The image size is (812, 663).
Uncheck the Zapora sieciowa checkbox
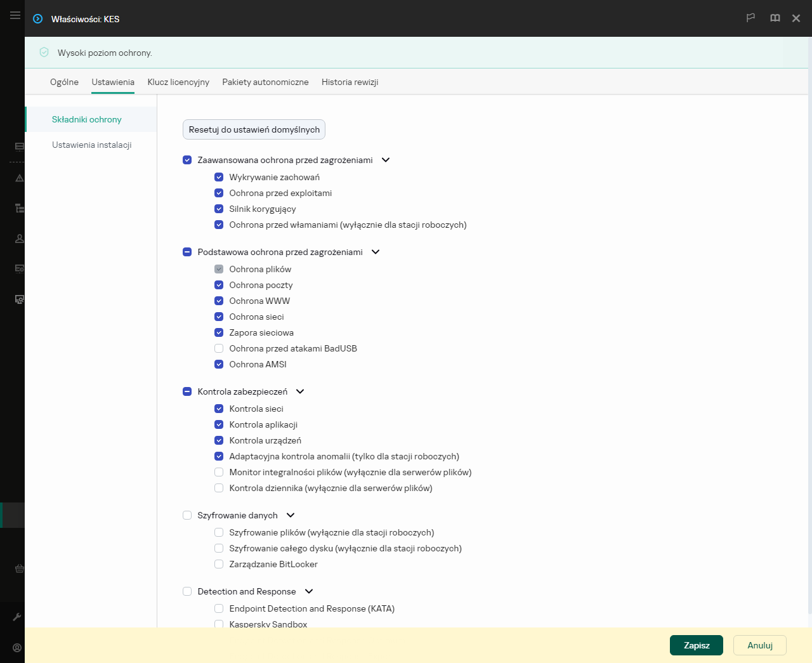pos(219,332)
